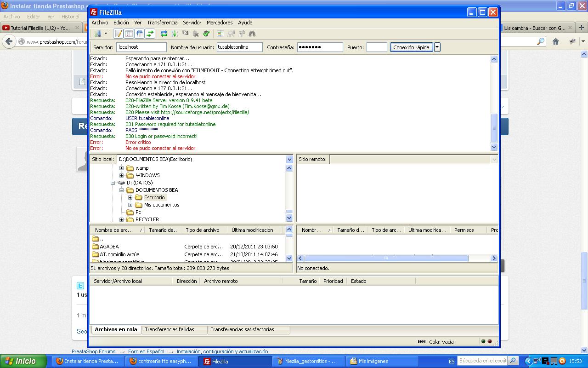Toggle local directory tree view icon
The height and width of the screenshot is (368, 588).
click(129, 34)
